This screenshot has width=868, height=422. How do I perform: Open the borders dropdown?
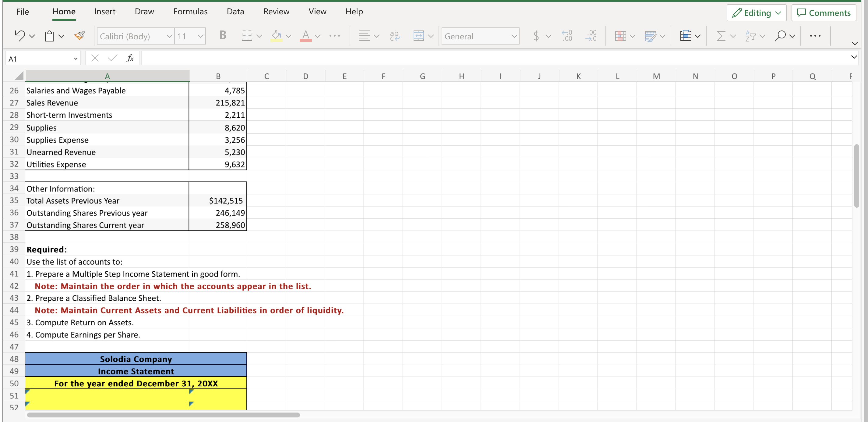(x=259, y=36)
